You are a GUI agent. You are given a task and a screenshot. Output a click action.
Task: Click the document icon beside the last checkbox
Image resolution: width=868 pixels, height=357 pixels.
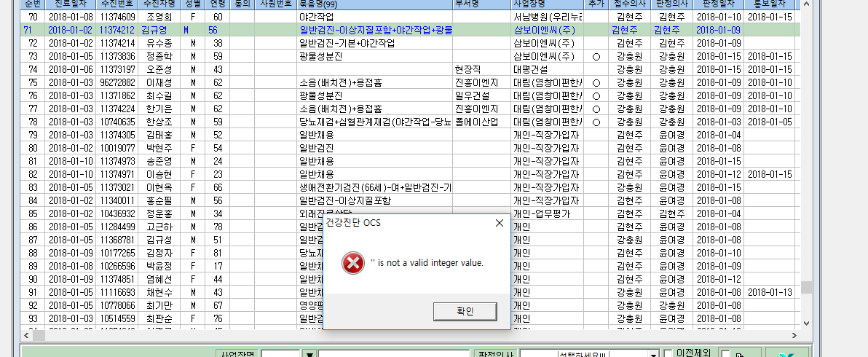click(740, 354)
